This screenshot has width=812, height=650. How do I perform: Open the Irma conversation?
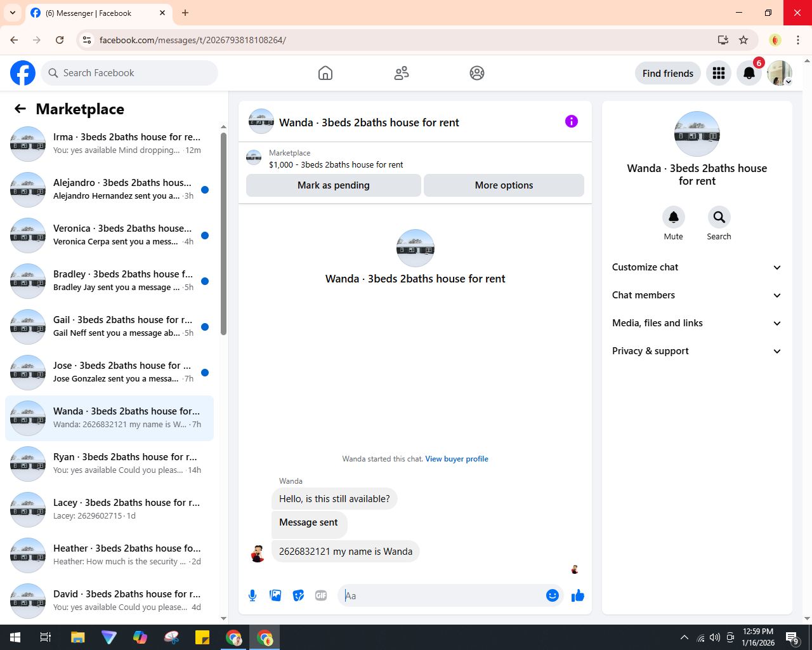coord(109,144)
